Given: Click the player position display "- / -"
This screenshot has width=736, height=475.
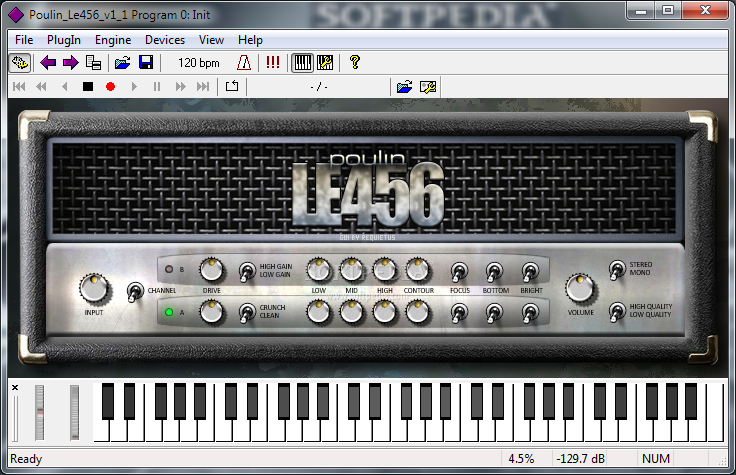Looking at the screenshot, I should [x=319, y=87].
